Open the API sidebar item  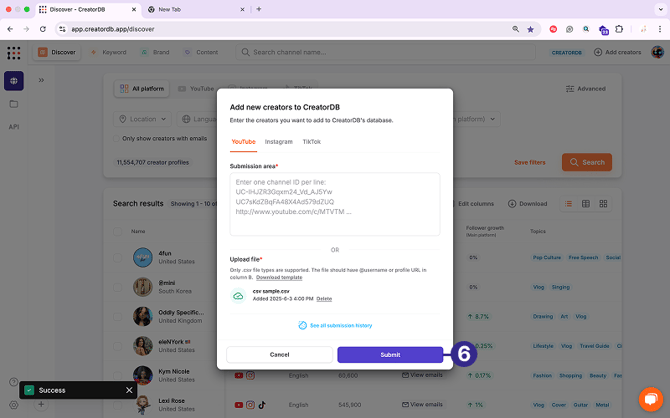click(14, 127)
